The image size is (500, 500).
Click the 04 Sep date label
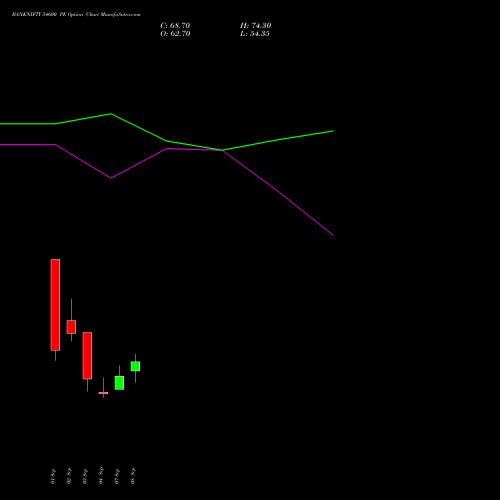[101, 476]
